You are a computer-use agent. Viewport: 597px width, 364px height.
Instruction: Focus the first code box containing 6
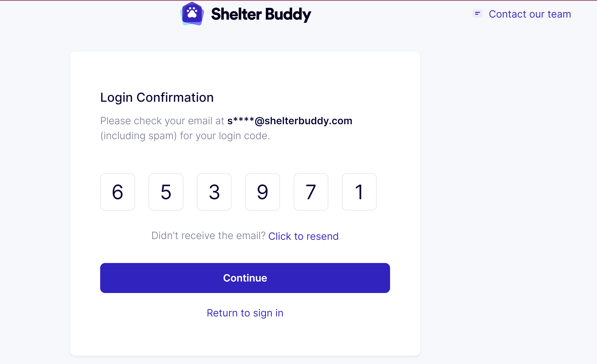[118, 192]
